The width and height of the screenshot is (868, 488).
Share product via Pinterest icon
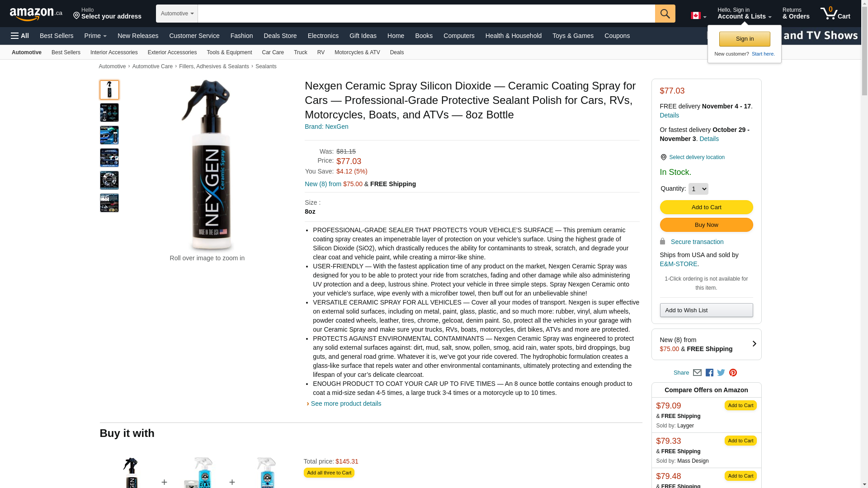733,373
